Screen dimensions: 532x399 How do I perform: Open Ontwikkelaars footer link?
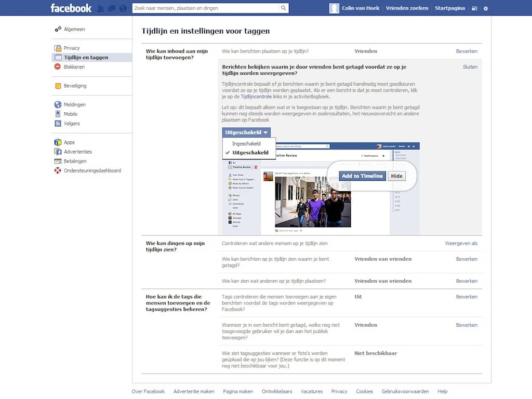(x=277, y=391)
